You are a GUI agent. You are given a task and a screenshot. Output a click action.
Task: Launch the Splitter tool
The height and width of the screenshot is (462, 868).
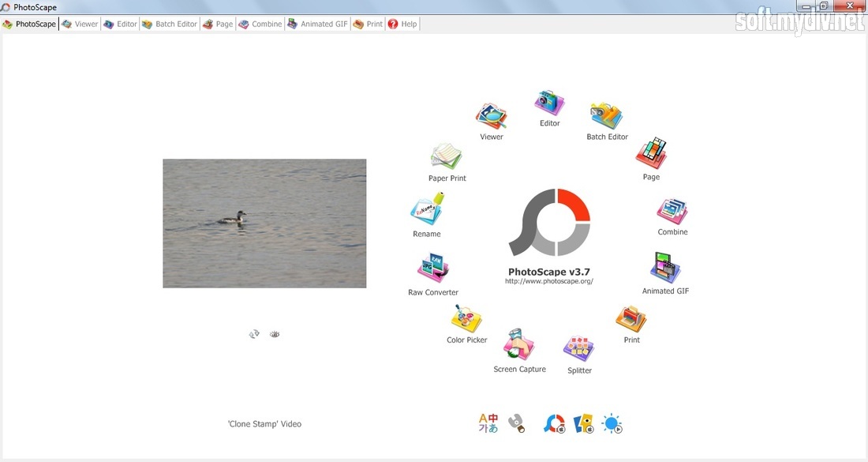pyautogui.click(x=579, y=349)
